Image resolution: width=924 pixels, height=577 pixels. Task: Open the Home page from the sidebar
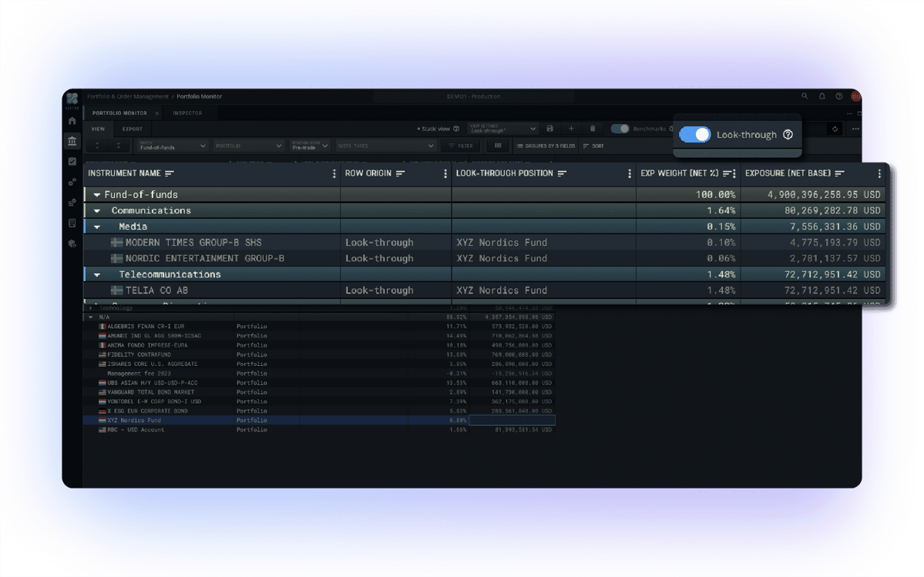click(71, 121)
